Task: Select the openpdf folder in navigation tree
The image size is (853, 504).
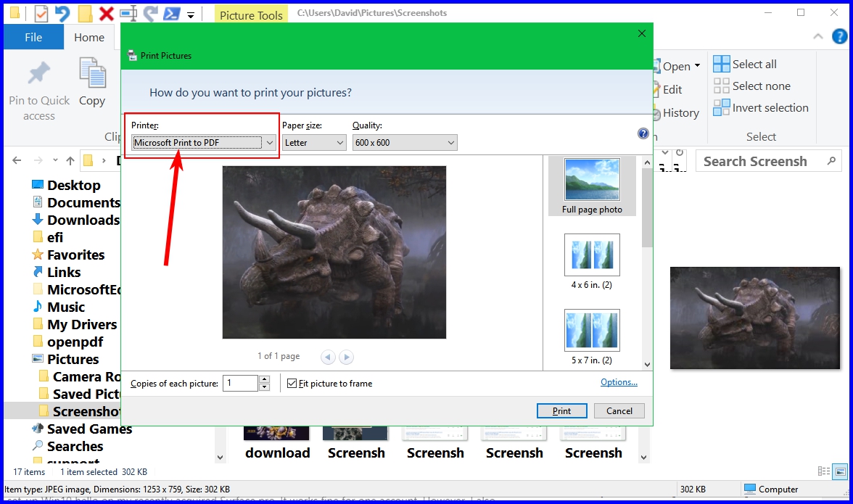Action: click(67, 342)
